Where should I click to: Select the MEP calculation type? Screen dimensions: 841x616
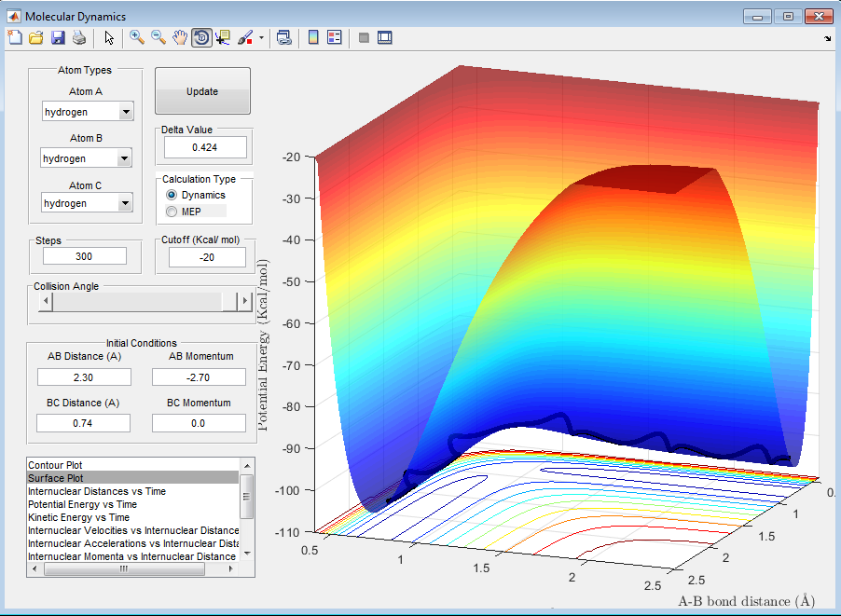tap(172, 212)
